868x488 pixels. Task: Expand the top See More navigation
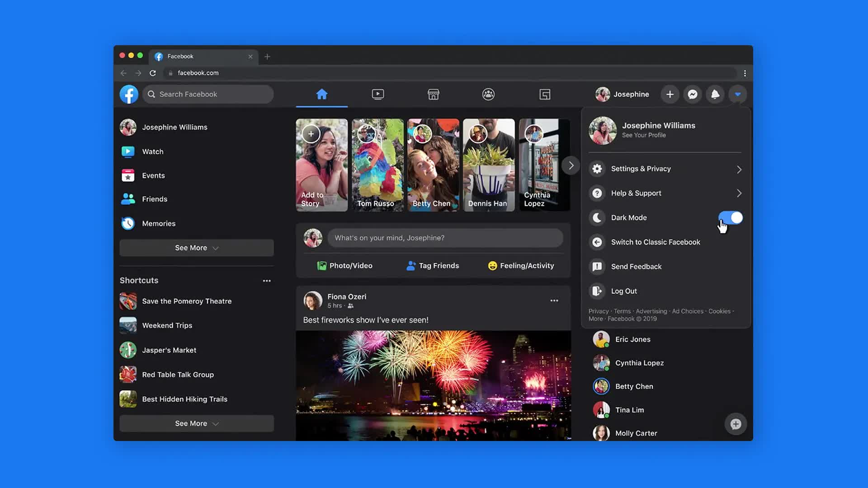[x=196, y=247]
